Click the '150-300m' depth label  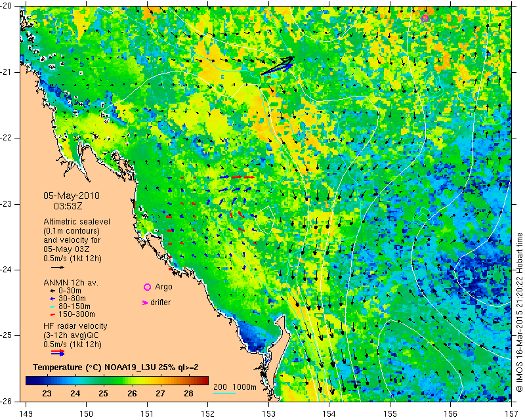(77, 314)
